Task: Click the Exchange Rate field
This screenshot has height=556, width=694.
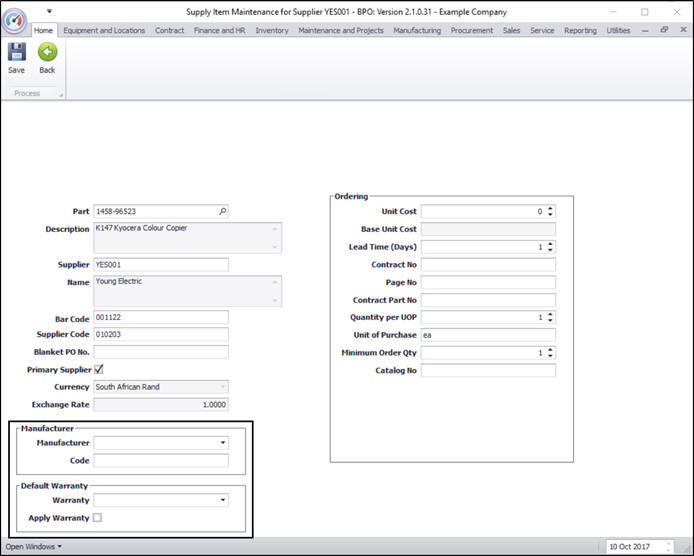Action: pos(161,405)
